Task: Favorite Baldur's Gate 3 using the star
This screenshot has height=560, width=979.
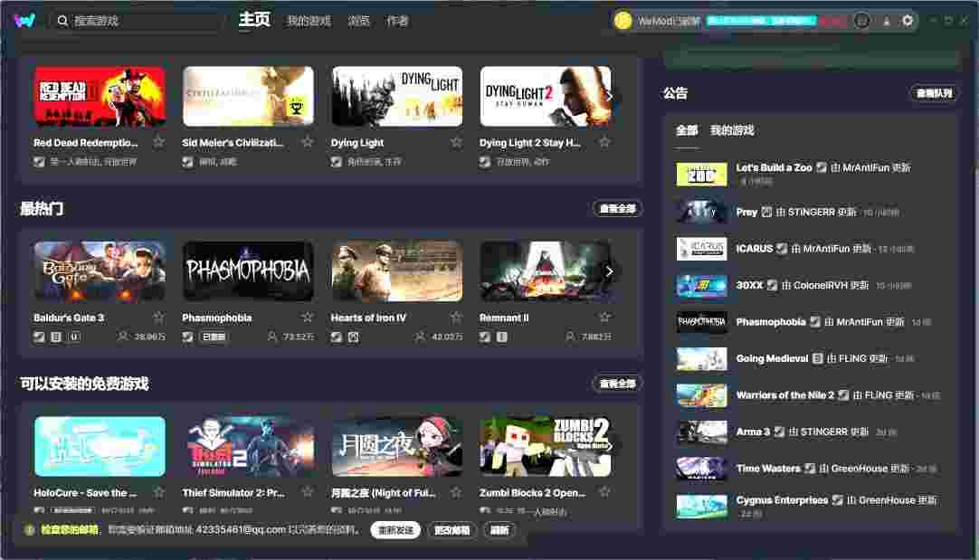Action: pyautogui.click(x=159, y=317)
